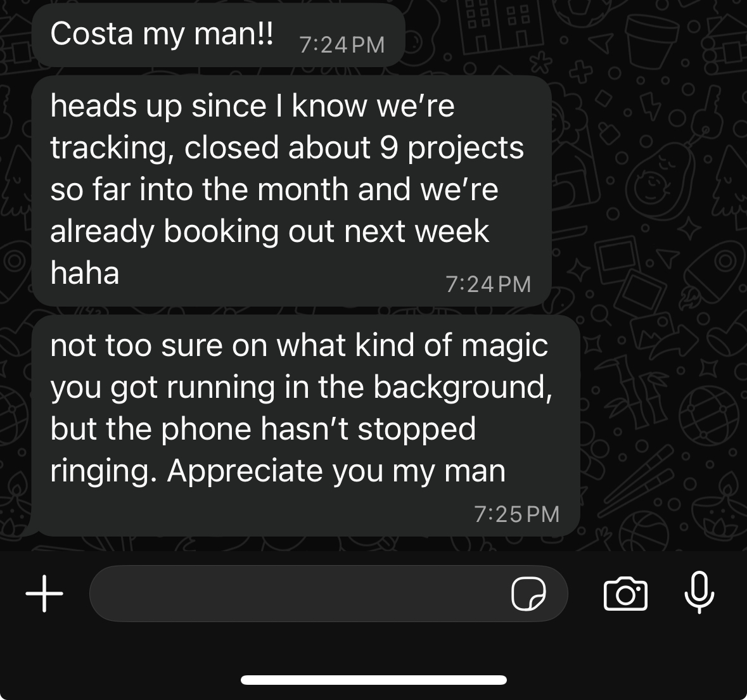Tap the microphone voice message icon
The height and width of the screenshot is (700, 747).
699,592
